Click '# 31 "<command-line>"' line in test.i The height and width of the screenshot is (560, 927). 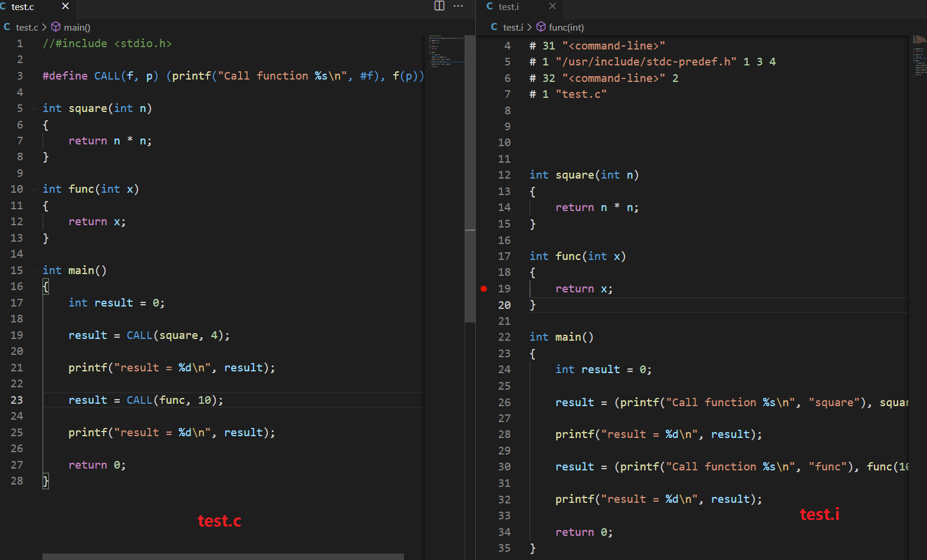(597, 46)
